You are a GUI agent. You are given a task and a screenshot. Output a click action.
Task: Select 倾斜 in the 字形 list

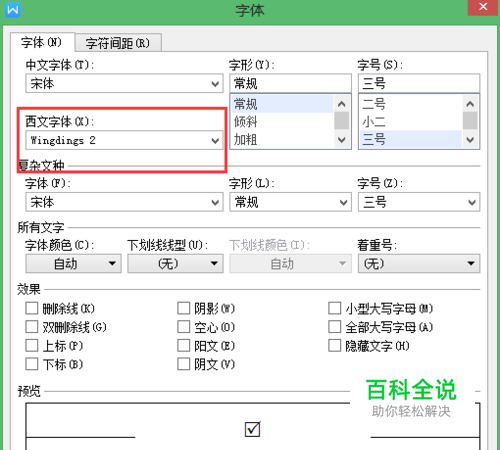282,122
